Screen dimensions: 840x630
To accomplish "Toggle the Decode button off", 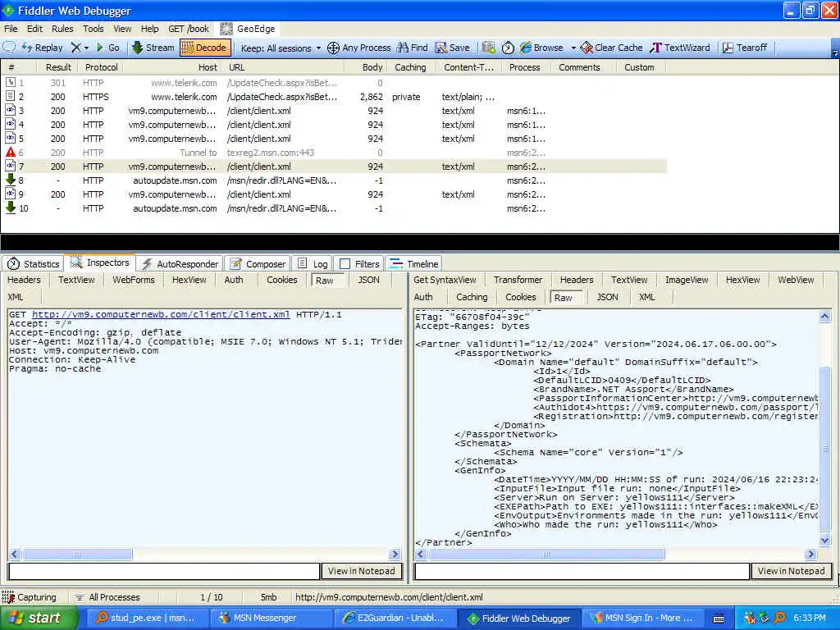I will pyautogui.click(x=205, y=48).
